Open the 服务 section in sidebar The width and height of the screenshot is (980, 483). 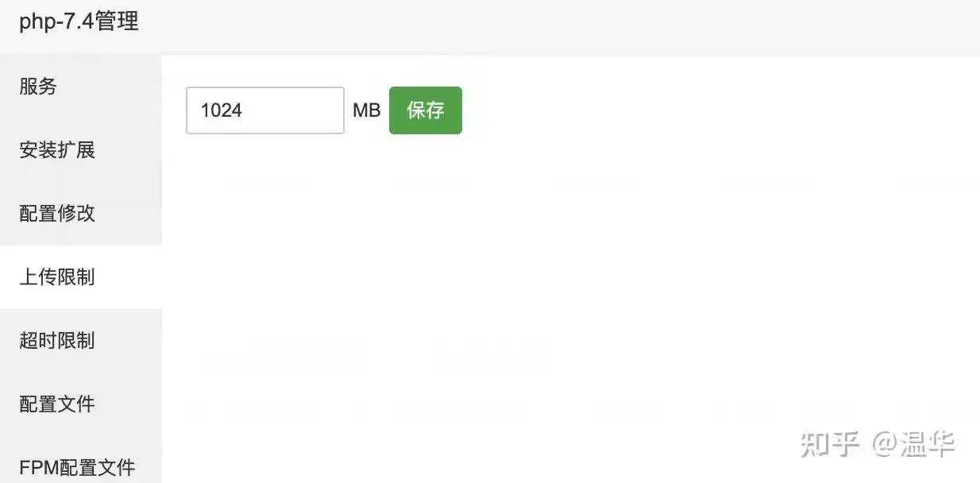[x=80, y=87]
